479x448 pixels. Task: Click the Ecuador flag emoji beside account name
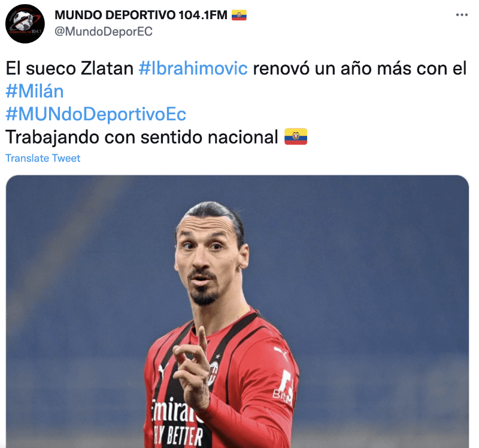pyautogui.click(x=239, y=15)
